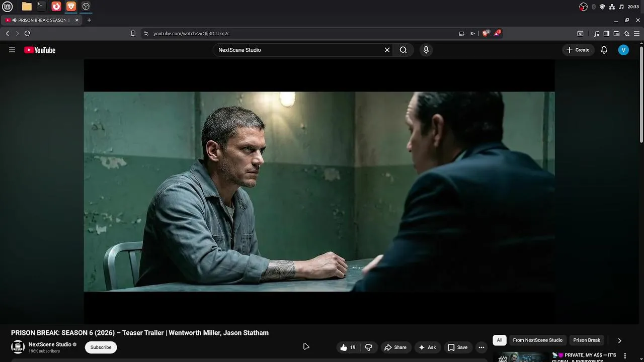Show more filter chips with right arrow
The image size is (644, 362).
pyautogui.click(x=619, y=340)
